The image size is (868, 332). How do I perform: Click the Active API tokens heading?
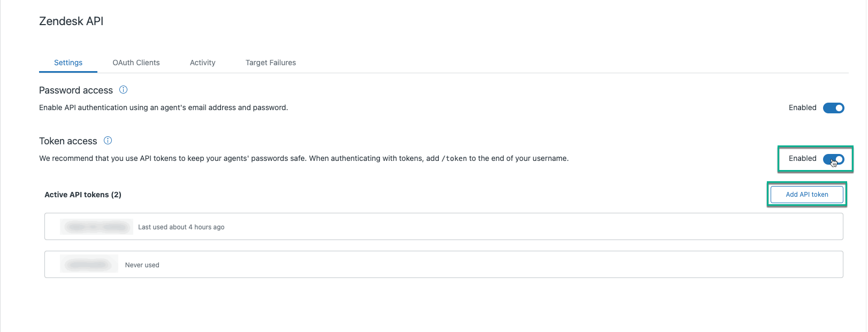[83, 195]
